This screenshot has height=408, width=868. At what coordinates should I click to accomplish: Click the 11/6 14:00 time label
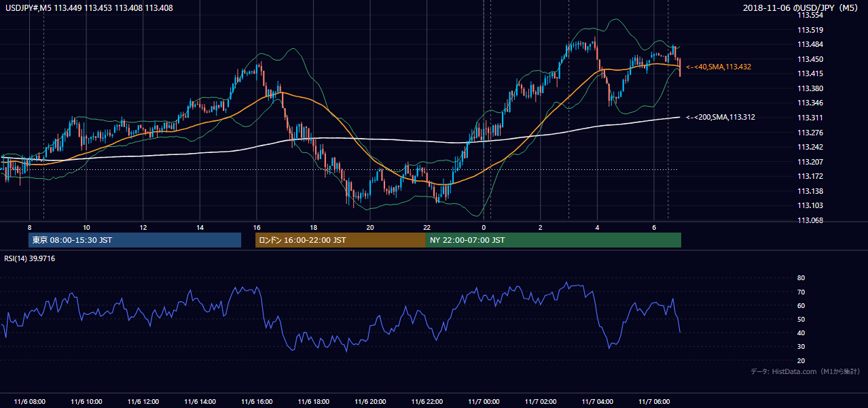[x=200, y=402]
